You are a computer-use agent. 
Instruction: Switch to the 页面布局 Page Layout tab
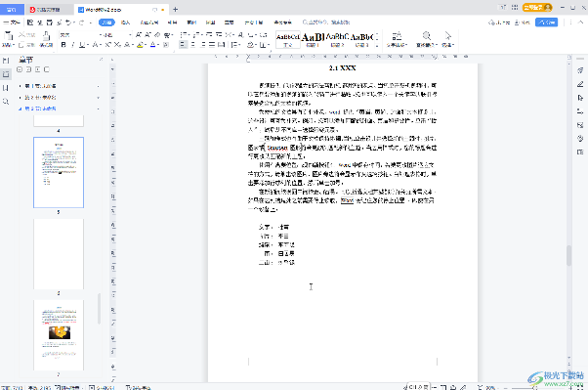click(x=149, y=22)
